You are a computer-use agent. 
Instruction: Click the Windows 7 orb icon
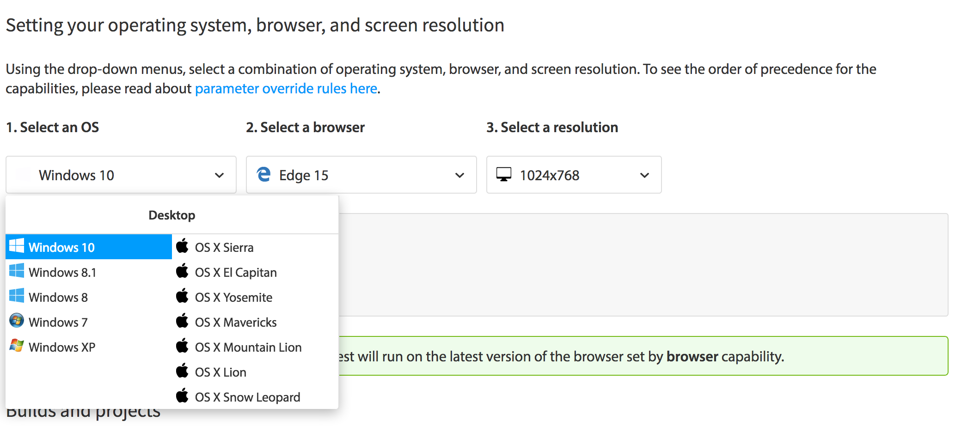(17, 321)
